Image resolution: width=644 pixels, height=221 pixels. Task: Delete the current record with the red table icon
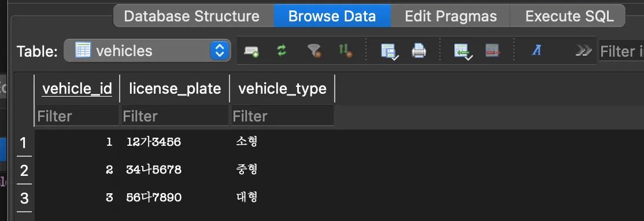pos(493,50)
